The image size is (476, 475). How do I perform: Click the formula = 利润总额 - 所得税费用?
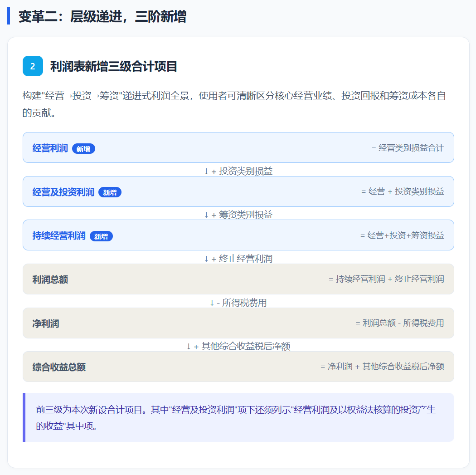(400, 323)
